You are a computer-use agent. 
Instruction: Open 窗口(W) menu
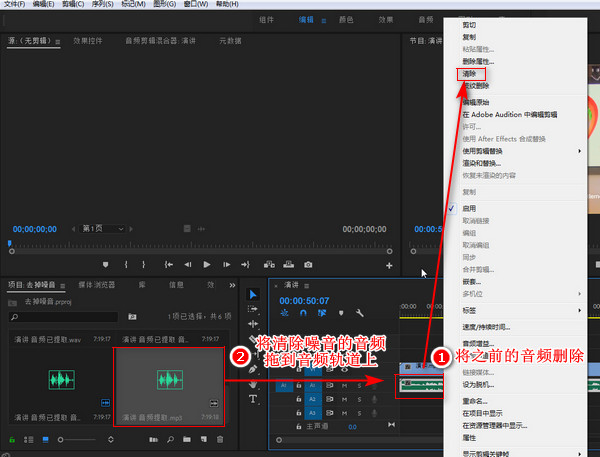(x=196, y=4)
